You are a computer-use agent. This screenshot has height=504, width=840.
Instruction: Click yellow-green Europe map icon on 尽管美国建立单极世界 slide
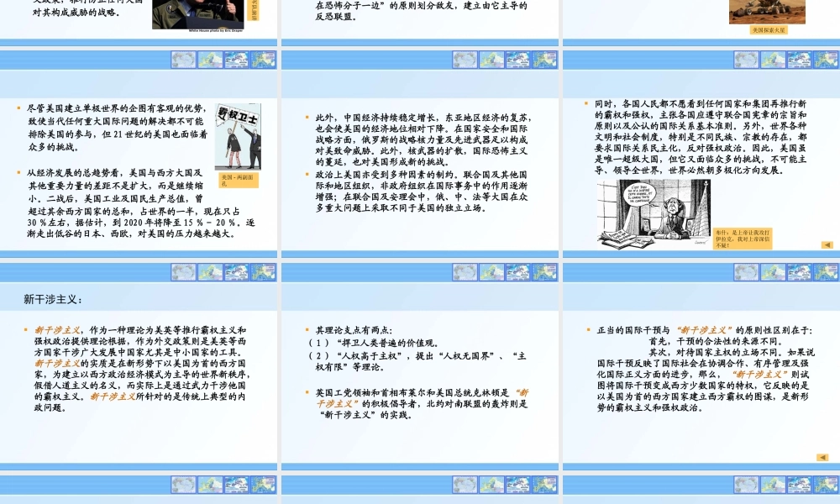(x=210, y=60)
